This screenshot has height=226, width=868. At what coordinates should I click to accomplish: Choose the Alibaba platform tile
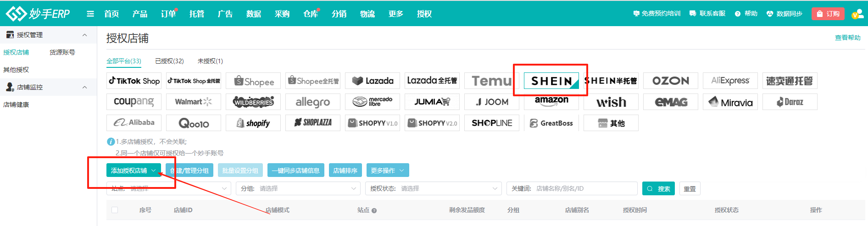(134, 123)
